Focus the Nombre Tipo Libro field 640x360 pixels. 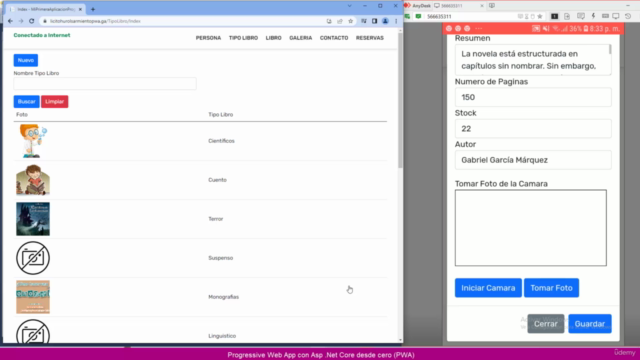(105, 84)
